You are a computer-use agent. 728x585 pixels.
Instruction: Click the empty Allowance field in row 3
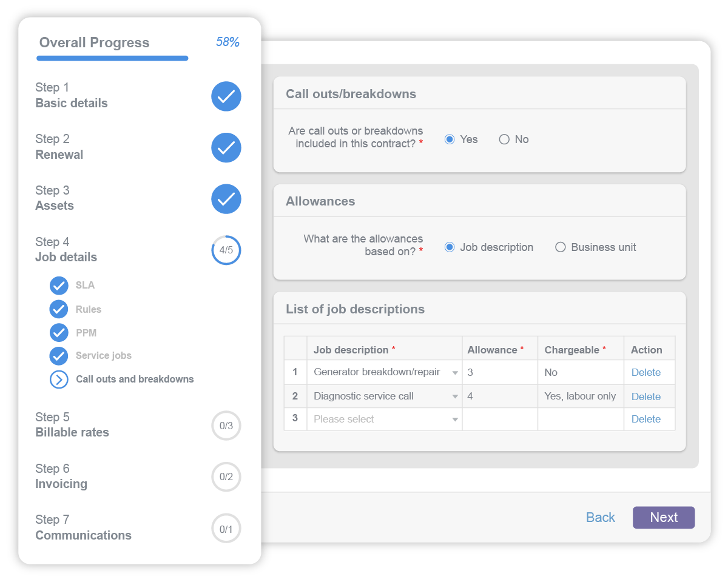coord(499,420)
